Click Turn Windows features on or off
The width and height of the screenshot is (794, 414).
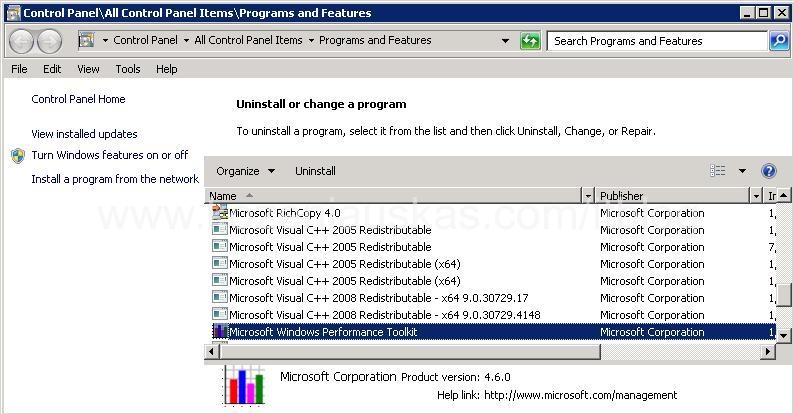click(109, 155)
